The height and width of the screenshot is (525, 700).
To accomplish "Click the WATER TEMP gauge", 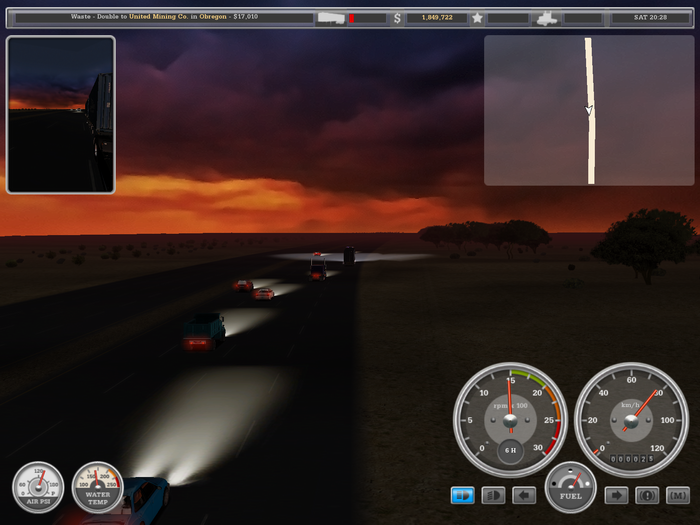I will click(x=98, y=487).
